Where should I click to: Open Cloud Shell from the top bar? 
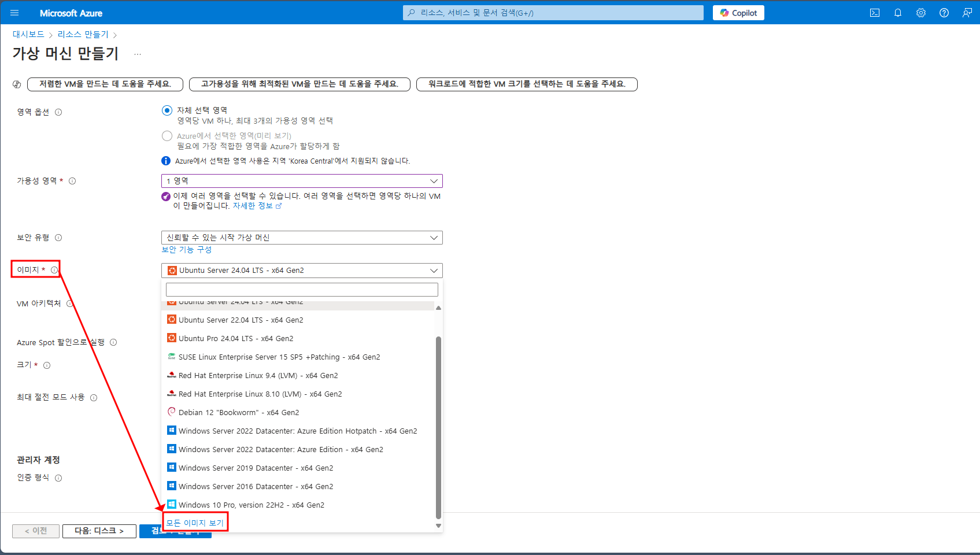click(x=875, y=13)
